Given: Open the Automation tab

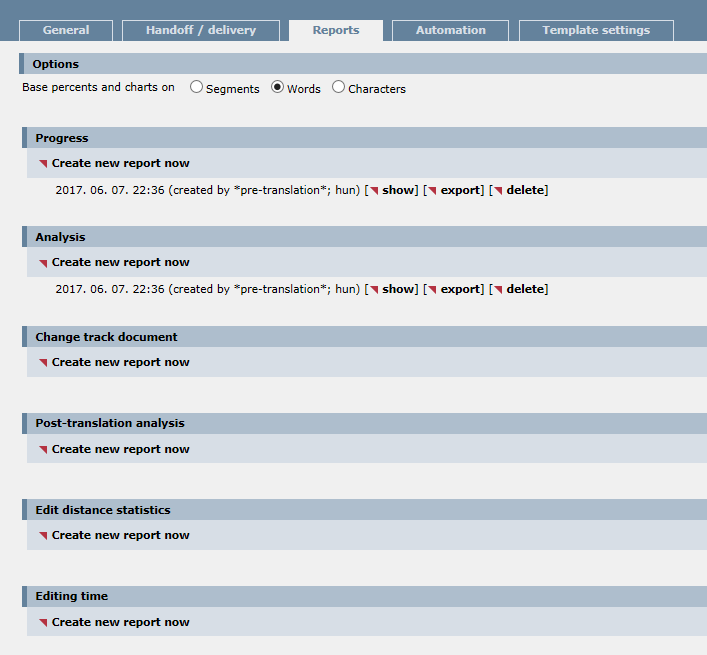Looking at the screenshot, I should (450, 30).
